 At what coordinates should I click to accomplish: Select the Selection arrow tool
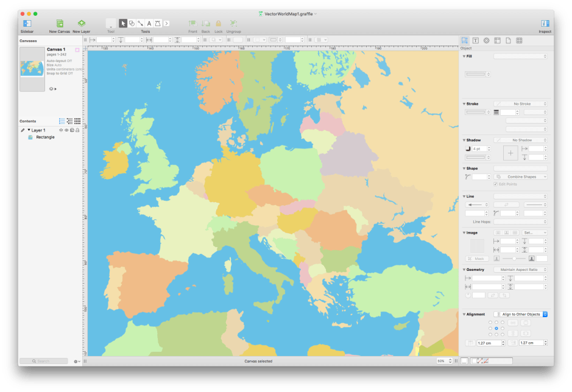[x=124, y=23]
